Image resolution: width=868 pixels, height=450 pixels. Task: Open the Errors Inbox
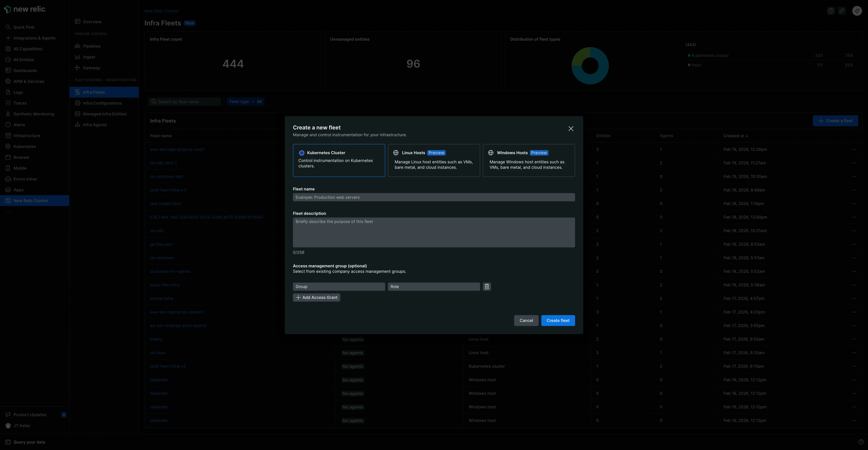click(x=25, y=179)
